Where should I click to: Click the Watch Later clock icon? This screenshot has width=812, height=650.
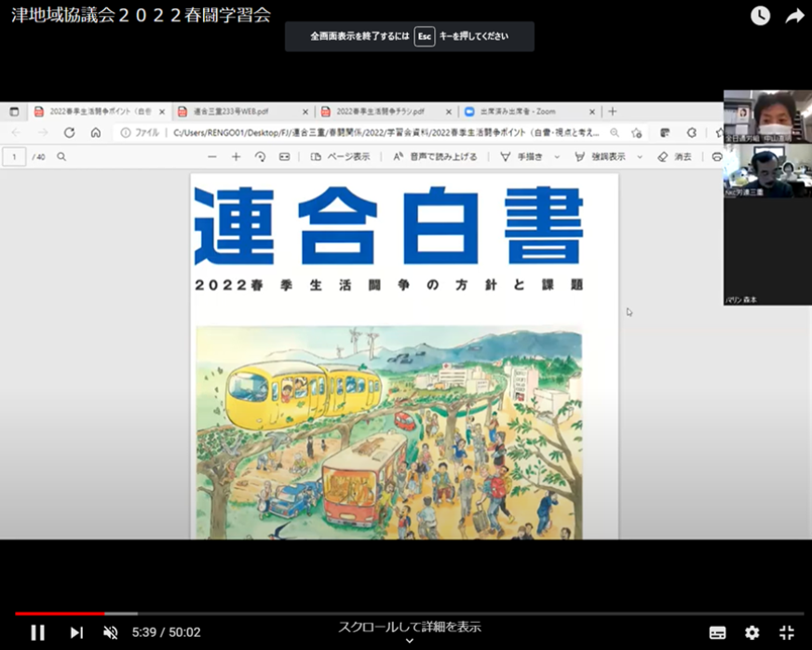pos(760,16)
